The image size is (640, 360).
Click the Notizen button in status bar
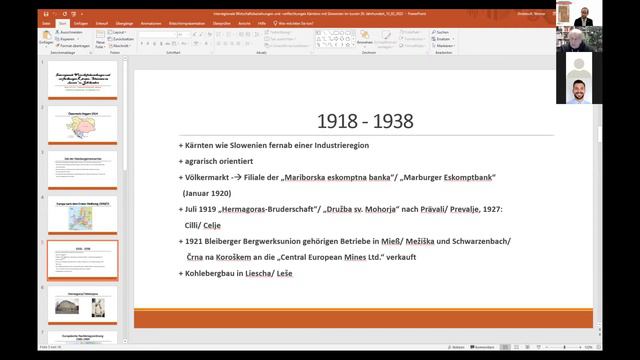point(456,347)
